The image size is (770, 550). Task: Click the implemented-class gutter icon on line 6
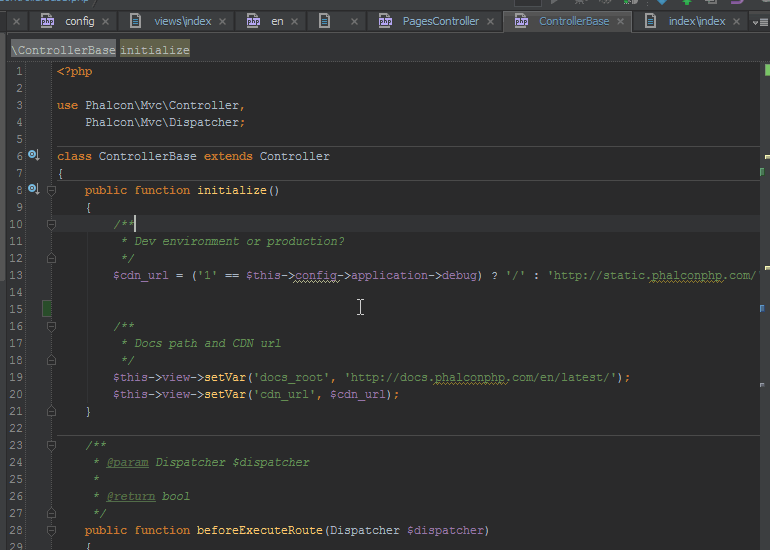(x=33, y=155)
